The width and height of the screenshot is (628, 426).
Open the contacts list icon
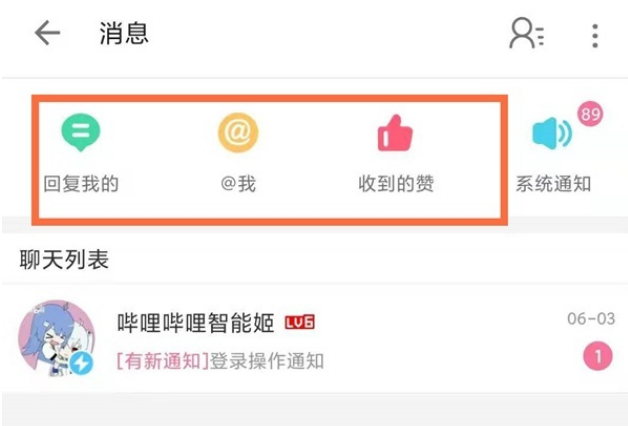526,33
